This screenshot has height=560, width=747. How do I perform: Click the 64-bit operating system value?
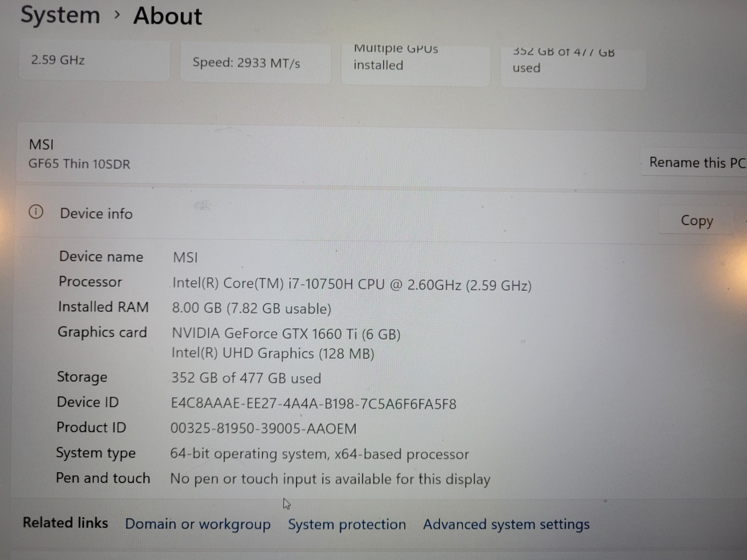[x=319, y=454]
